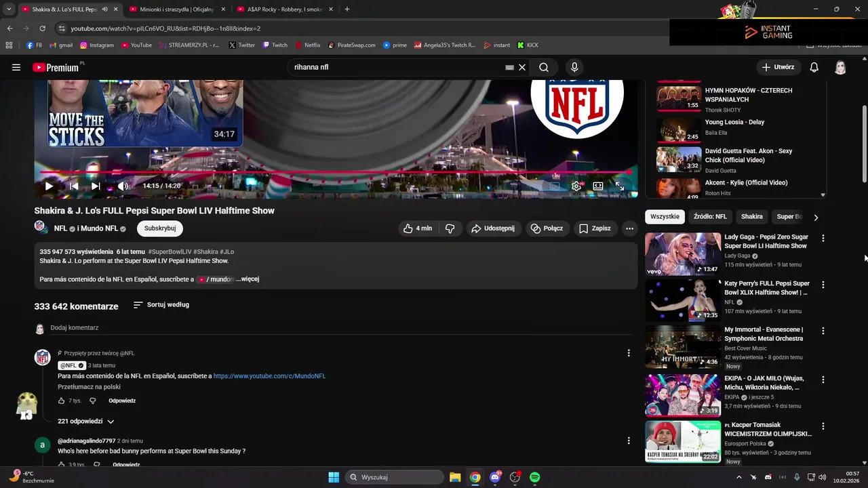Mute the player volume speaker icon
The image size is (868, 488).
point(123,186)
